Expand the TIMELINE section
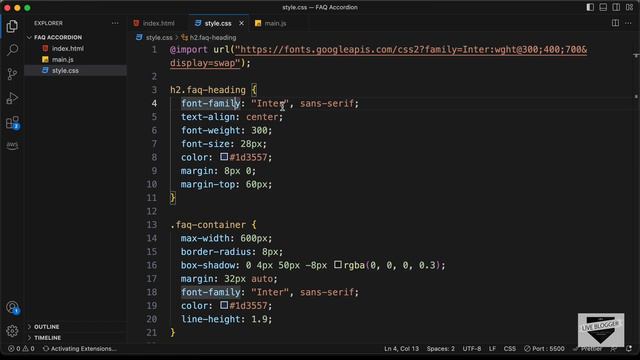 point(47,338)
